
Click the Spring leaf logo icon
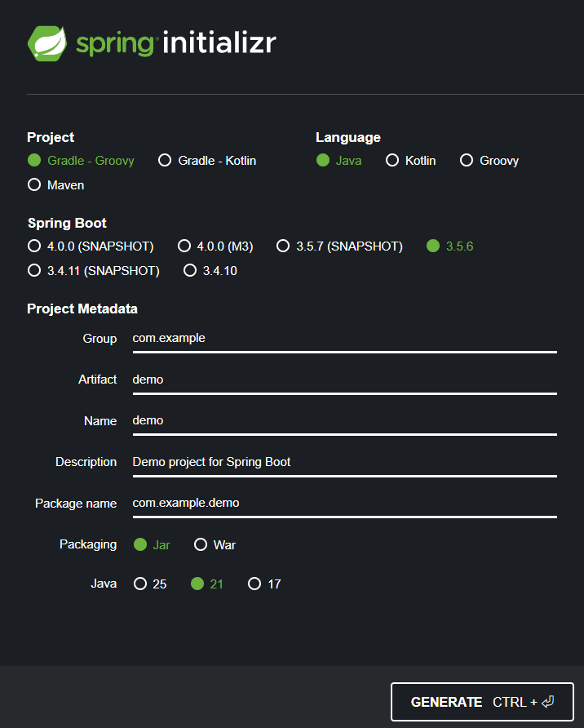click(x=46, y=43)
